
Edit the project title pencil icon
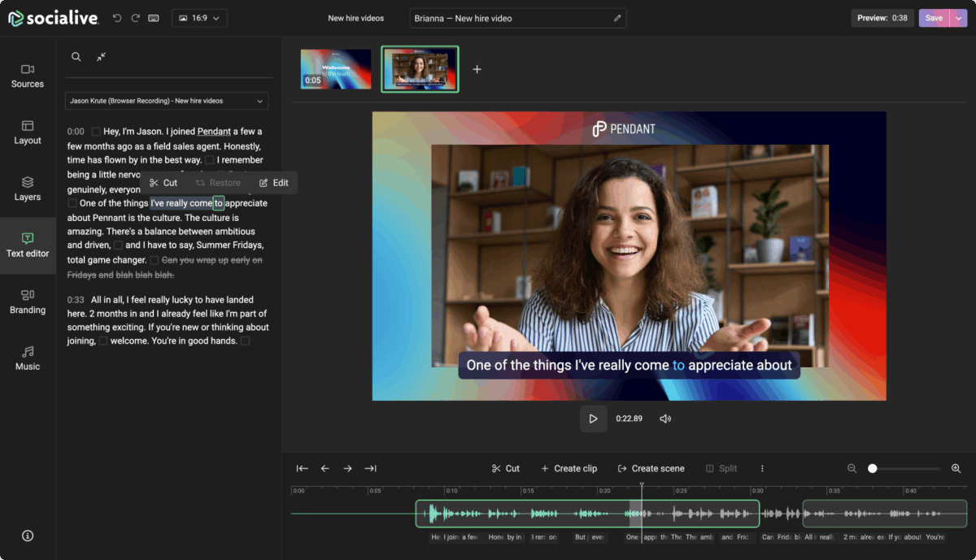pyautogui.click(x=617, y=18)
